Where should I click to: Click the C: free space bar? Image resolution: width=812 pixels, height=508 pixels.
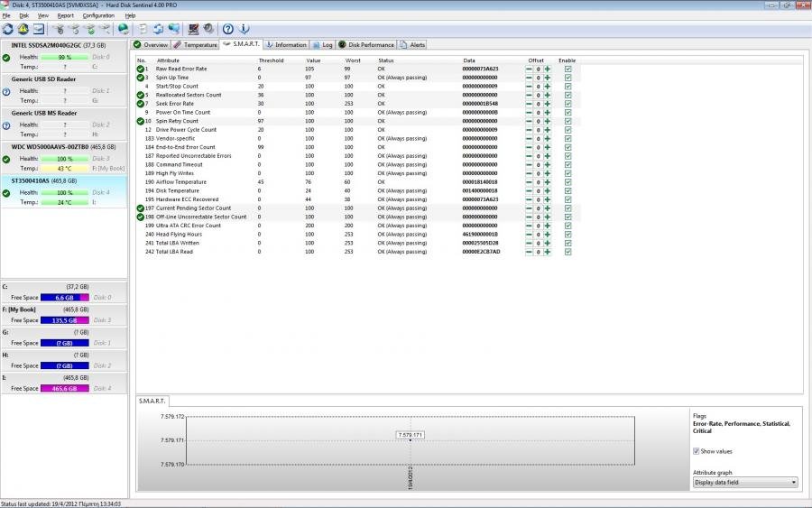point(65,298)
